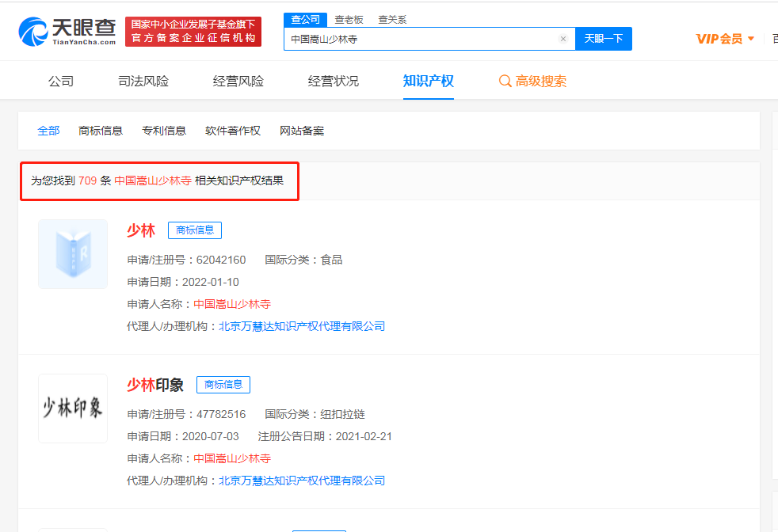
Task: Click the 709 results count
Action: 87,180
